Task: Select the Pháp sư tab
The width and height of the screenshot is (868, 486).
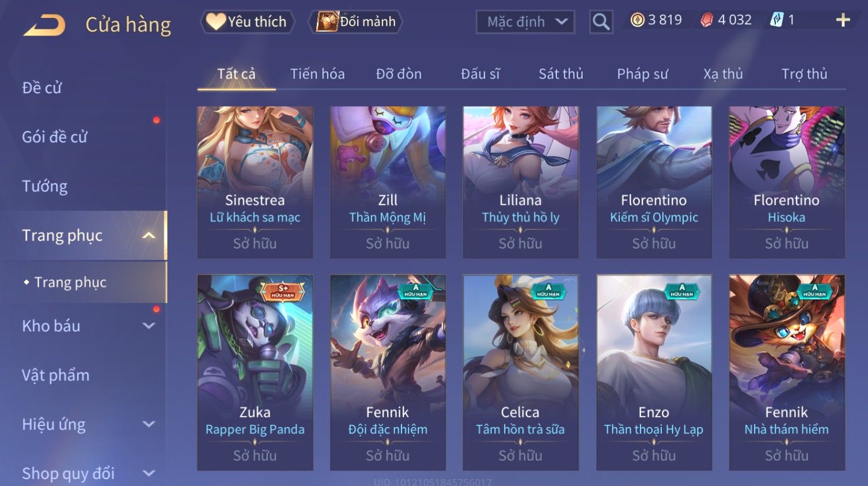Action: point(642,74)
